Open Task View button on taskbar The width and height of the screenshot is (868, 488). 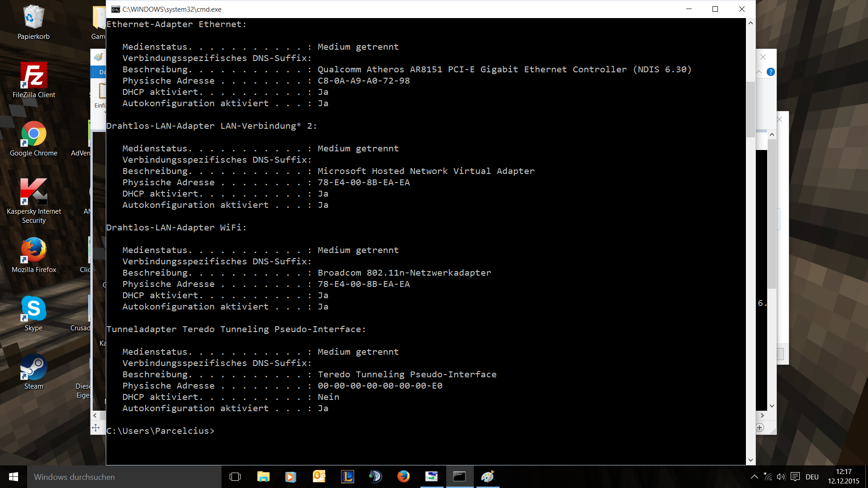point(235,477)
